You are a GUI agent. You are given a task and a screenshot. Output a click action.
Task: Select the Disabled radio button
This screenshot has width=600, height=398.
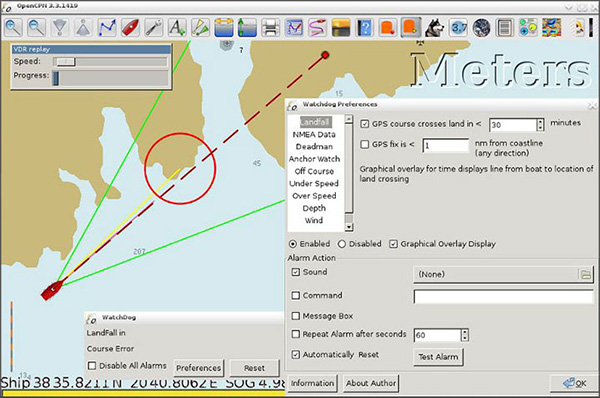pos(342,244)
